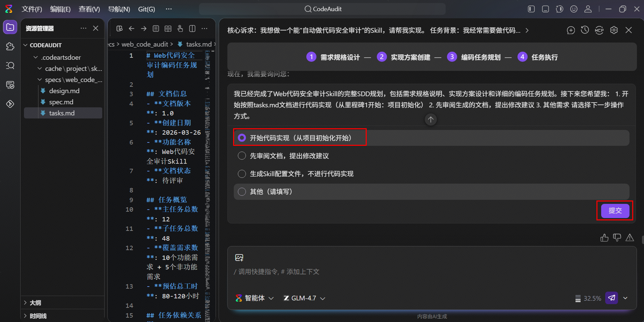
Task: Toggle bottom panel layout icon in title bar
Action: [545, 9]
